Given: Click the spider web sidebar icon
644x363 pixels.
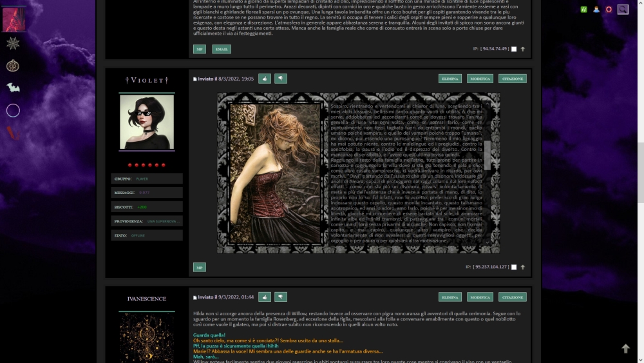Looking at the screenshot, I should pyautogui.click(x=13, y=43).
